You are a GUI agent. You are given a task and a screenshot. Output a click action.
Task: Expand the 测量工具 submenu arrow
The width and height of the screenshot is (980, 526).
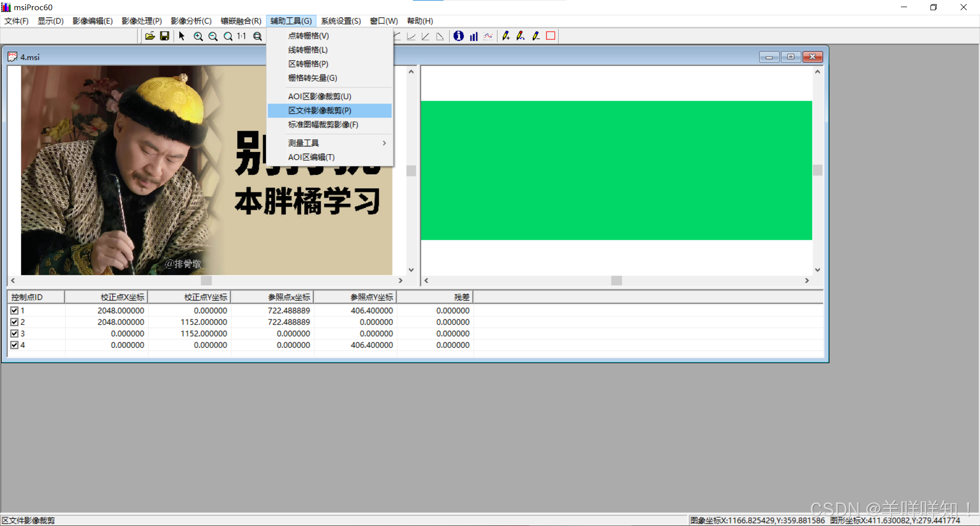[384, 143]
